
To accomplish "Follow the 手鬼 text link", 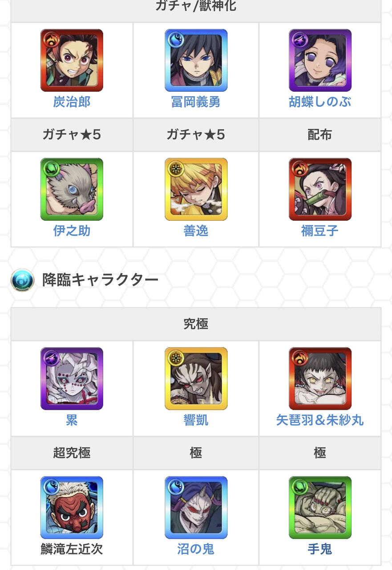I will 320,549.
